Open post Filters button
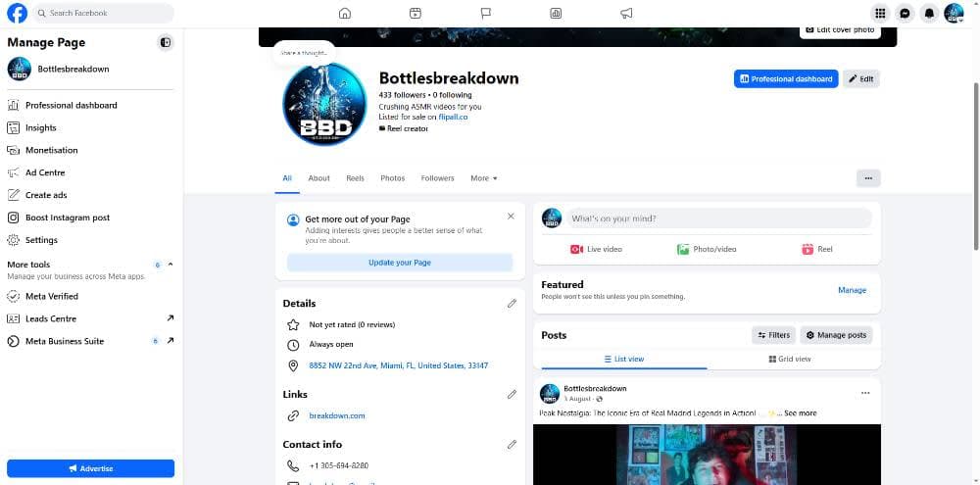The height and width of the screenshot is (485, 980). pyautogui.click(x=773, y=335)
